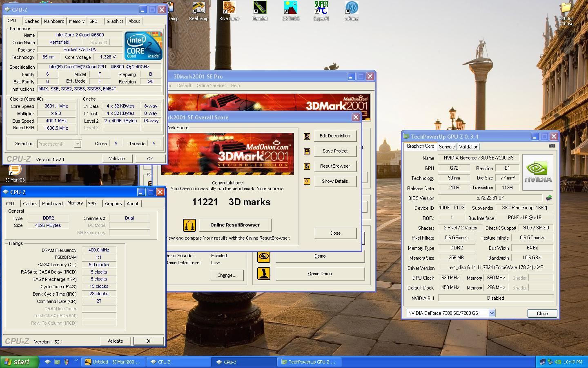Viewport: 588px width, 368px height.
Task: Click the Core Speed 3601.1 MHz field
Action: tap(56, 106)
